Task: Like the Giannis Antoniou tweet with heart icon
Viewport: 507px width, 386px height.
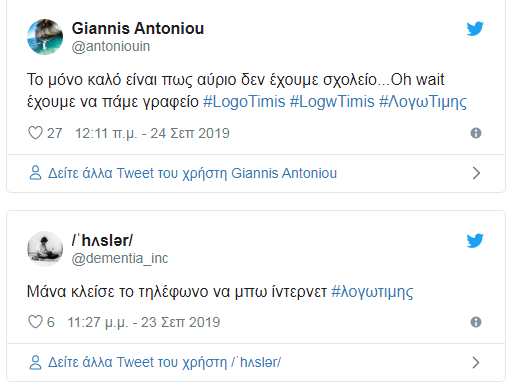Action: click(35, 133)
